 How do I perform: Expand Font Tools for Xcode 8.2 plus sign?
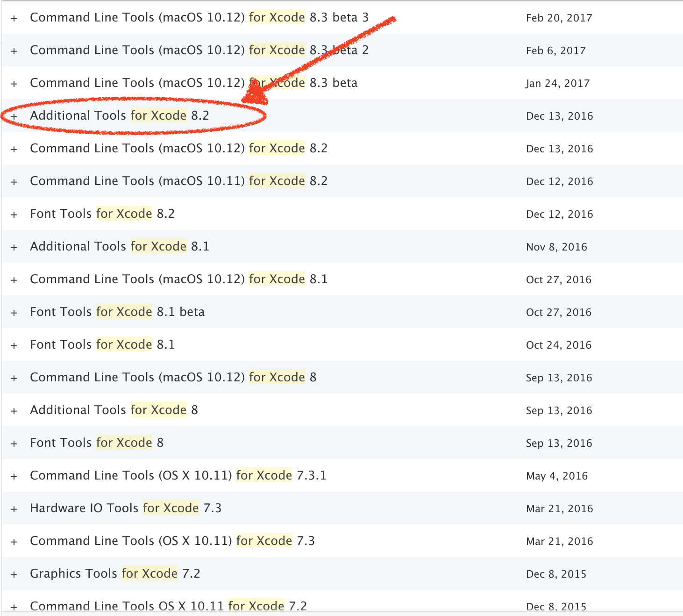[x=14, y=215]
